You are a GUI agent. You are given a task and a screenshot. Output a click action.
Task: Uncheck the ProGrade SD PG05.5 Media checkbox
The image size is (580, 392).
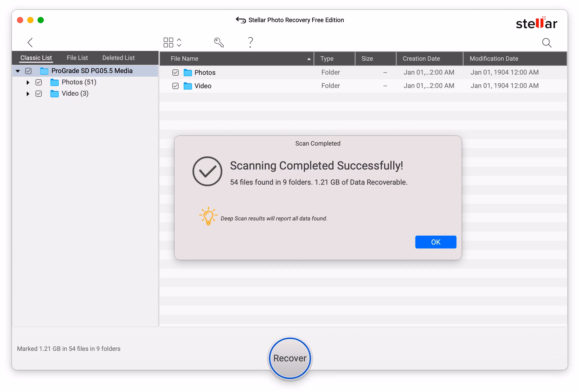pyautogui.click(x=28, y=71)
